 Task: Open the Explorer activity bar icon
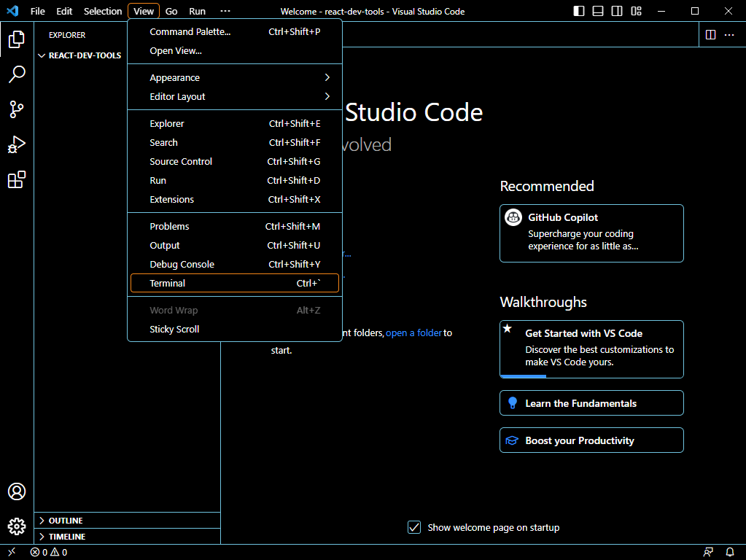click(17, 39)
